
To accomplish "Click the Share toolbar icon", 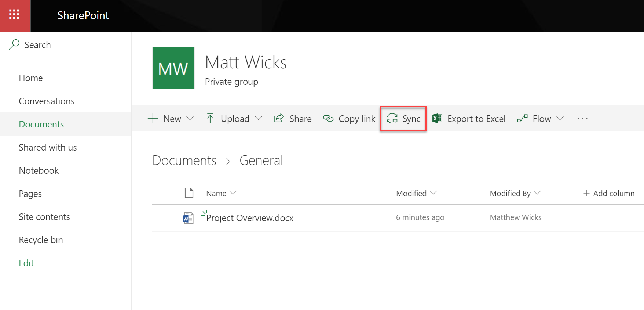I will [279, 119].
